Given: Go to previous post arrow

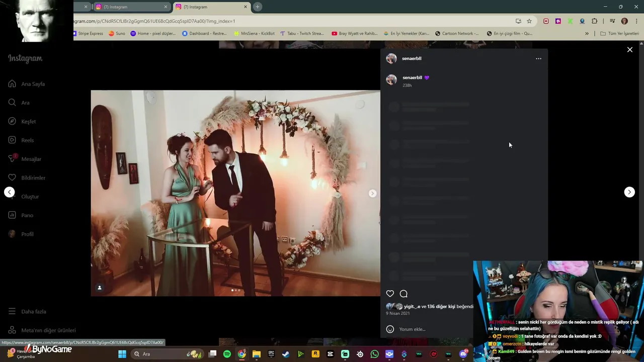Looking at the screenshot, I should point(10,192).
